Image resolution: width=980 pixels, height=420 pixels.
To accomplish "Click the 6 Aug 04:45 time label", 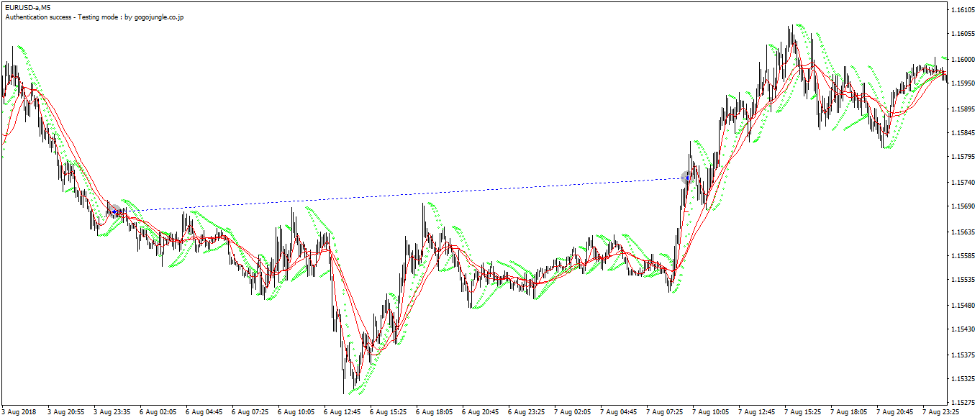I will click(204, 413).
